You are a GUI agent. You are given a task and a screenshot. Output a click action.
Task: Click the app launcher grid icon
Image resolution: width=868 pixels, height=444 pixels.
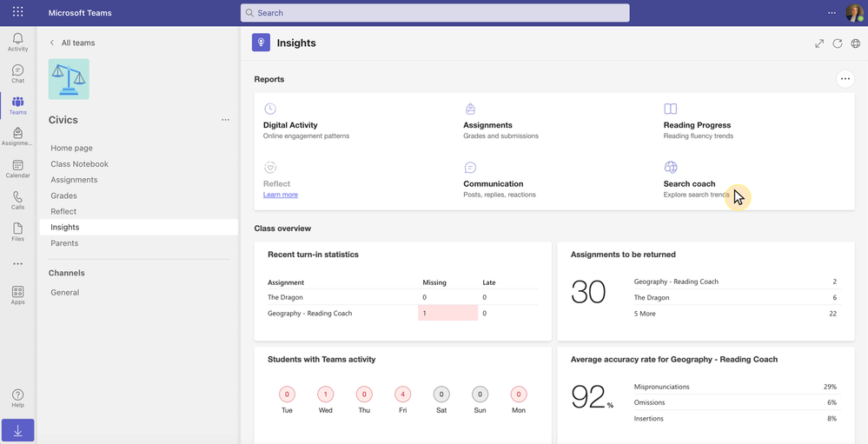tap(17, 13)
